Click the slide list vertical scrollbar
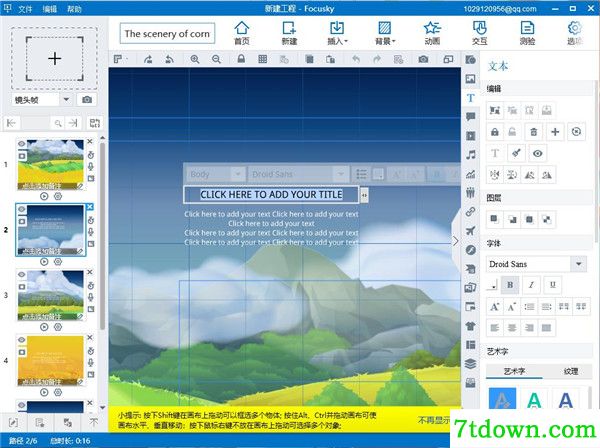600x448 pixels. [102, 236]
